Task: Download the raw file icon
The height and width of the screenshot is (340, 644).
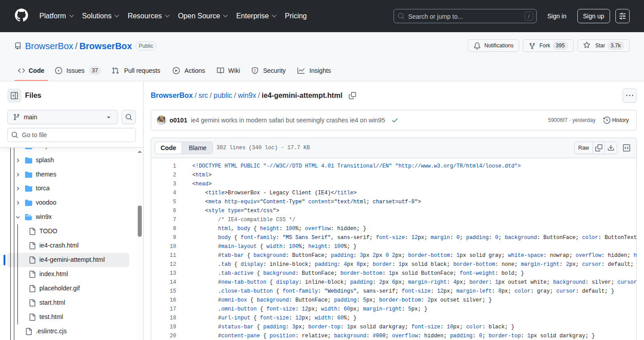Action: tap(611, 148)
